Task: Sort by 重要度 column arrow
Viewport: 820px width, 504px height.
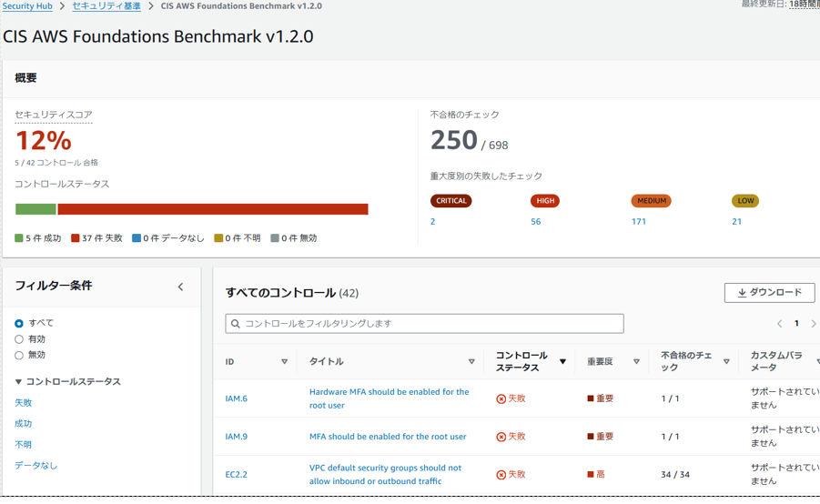Action: point(636,361)
